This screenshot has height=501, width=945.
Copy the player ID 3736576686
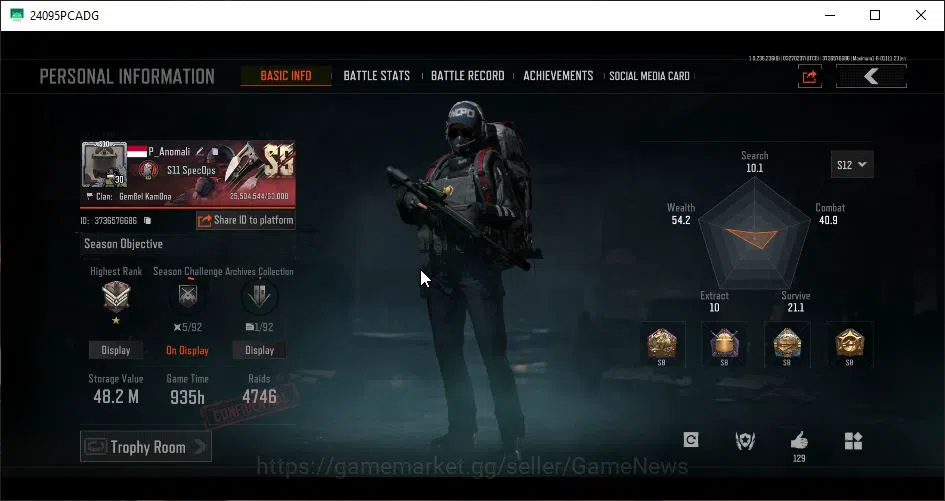pyautogui.click(x=147, y=221)
